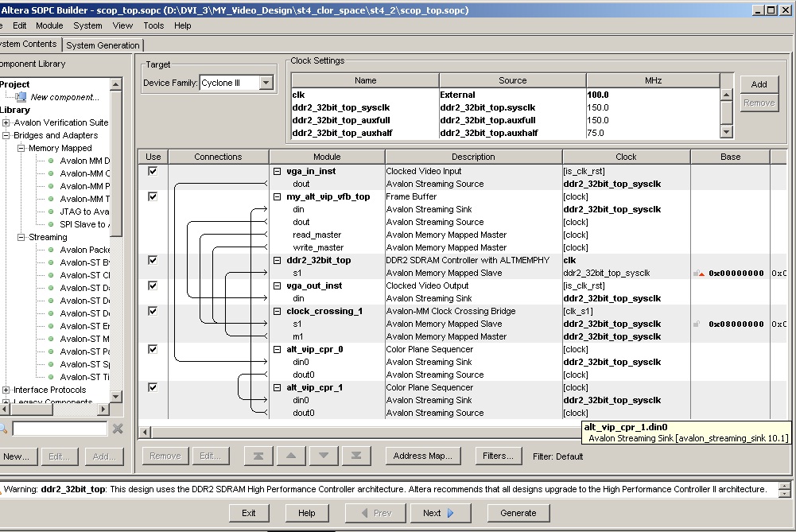Click the component library search field

[x=60, y=429]
